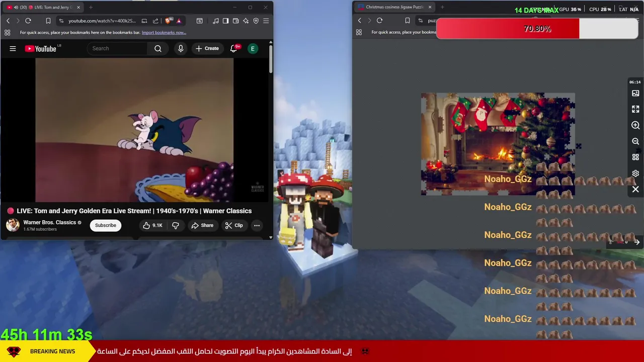
Task: Zoom out on the jigsaw puzzle
Action: tap(635, 141)
